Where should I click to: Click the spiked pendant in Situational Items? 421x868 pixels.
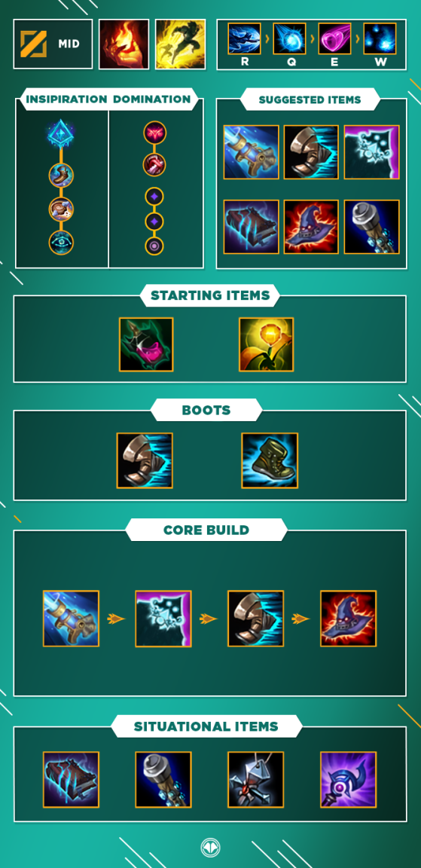pyautogui.click(x=256, y=779)
